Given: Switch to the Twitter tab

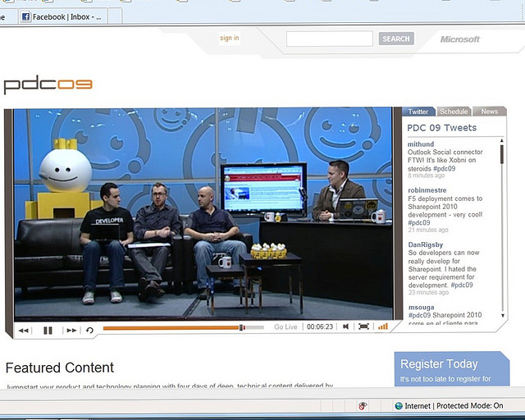Looking at the screenshot, I should tap(418, 112).
